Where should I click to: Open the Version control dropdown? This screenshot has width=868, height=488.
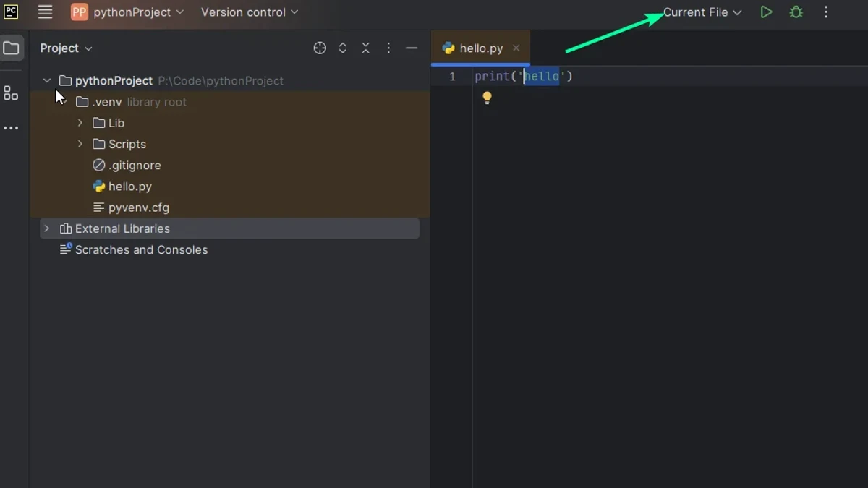click(x=250, y=12)
